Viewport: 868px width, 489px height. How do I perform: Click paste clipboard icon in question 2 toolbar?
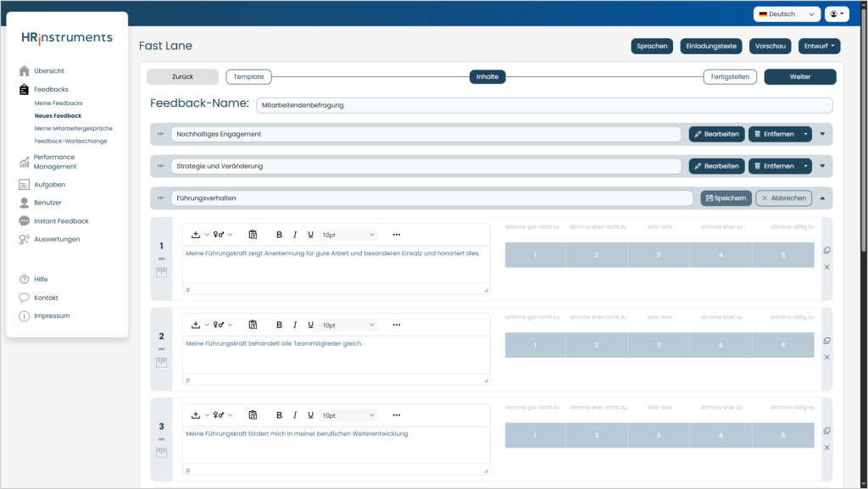(x=253, y=325)
